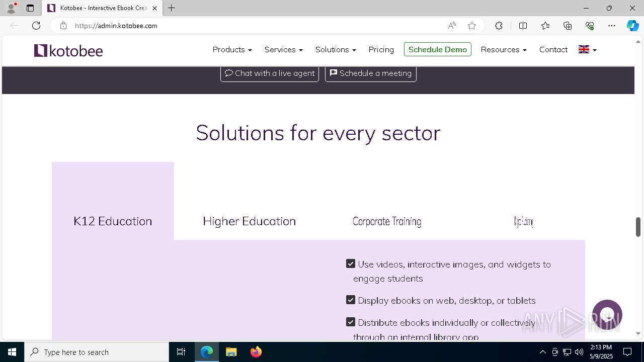Click the Kotobee logo
This screenshot has width=644, height=362.
point(68,50)
